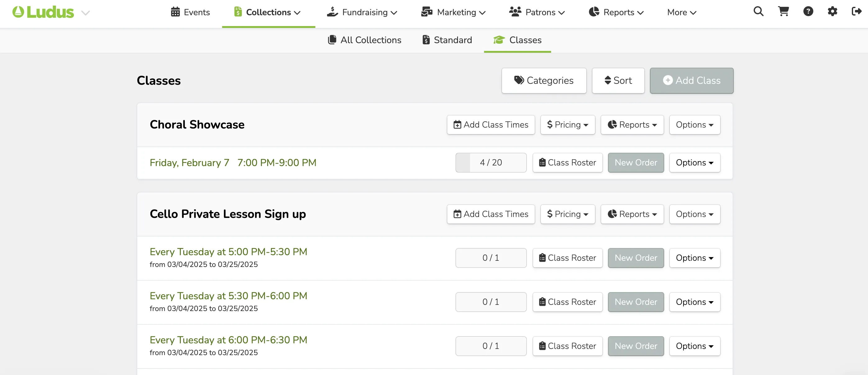
Task: Click the Add Class button
Action: (x=692, y=81)
